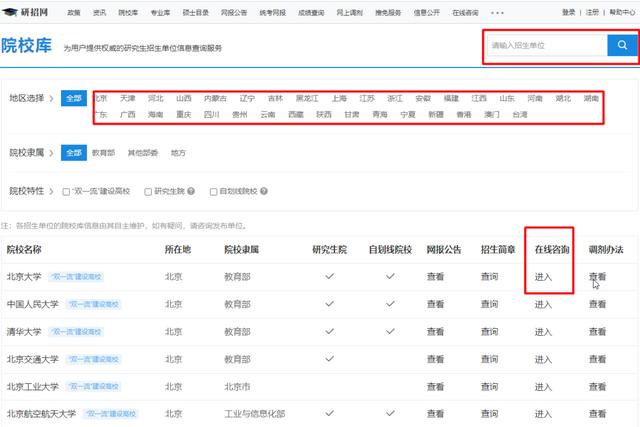Open 政策 in the top navigation
640x427 pixels.
(74, 13)
